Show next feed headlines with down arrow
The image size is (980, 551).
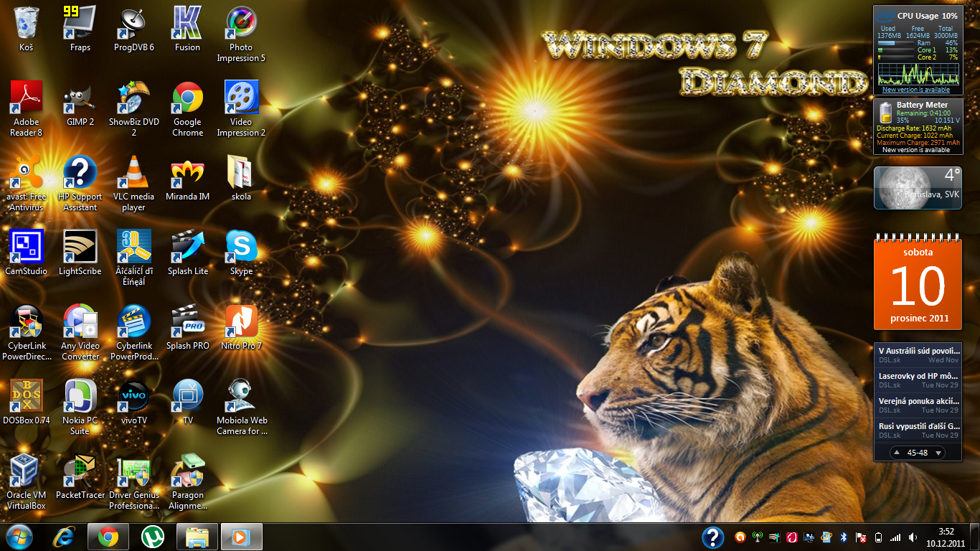point(938,453)
